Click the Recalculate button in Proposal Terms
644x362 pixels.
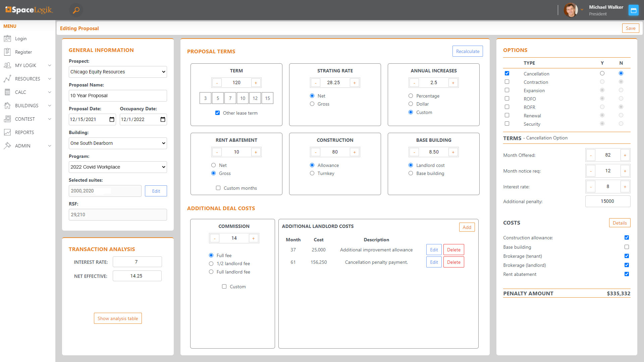coord(468,50)
